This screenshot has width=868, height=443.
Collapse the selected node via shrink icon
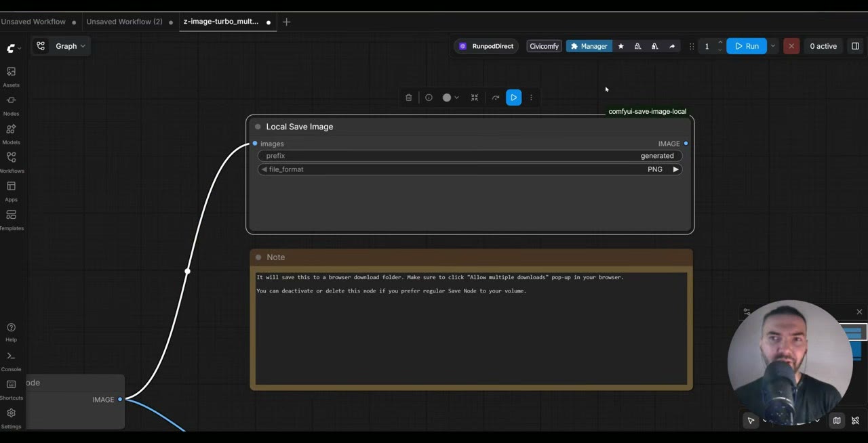[x=475, y=98]
